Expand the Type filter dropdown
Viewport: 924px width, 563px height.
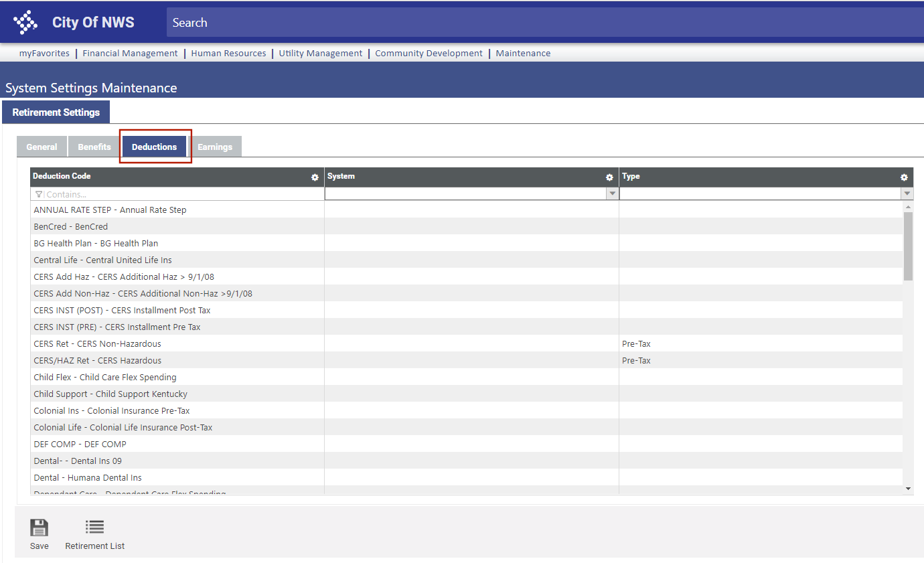(x=907, y=194)
